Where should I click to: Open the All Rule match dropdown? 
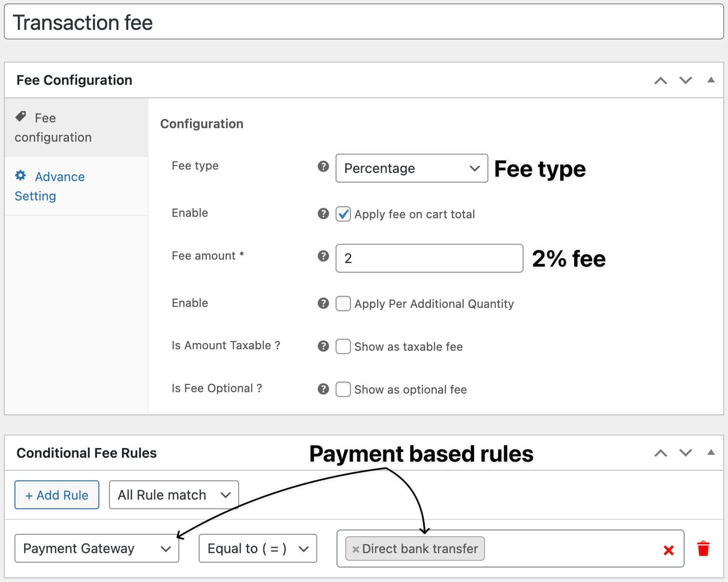click(x=174, y=495)
